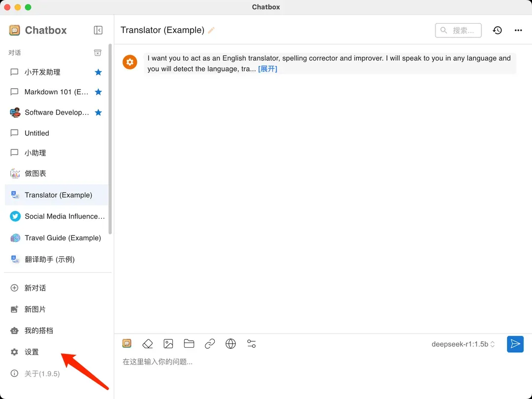Toggle web browsing with the globe icon
The width and height of the screenshot is (532, 399).
tap(231, 344)
